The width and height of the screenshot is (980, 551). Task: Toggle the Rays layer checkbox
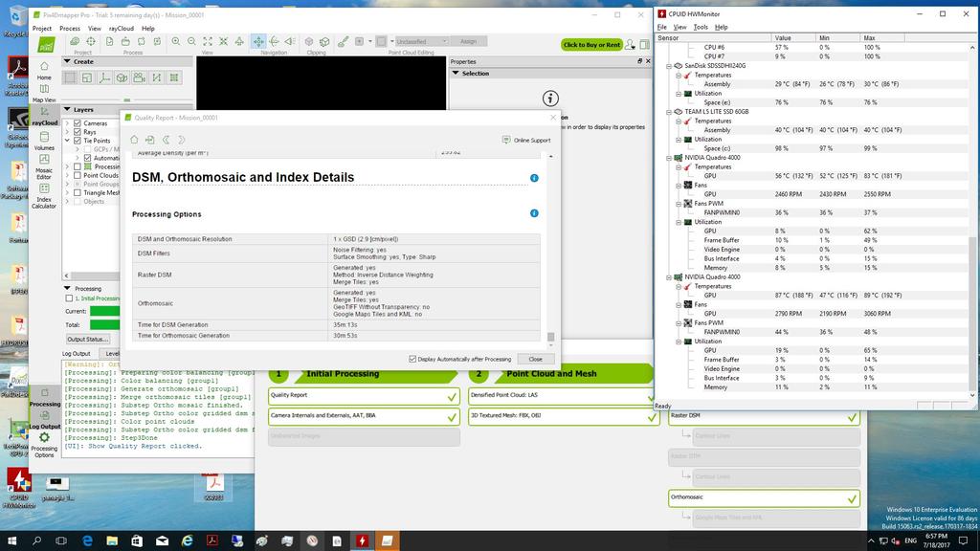(78, 132)
